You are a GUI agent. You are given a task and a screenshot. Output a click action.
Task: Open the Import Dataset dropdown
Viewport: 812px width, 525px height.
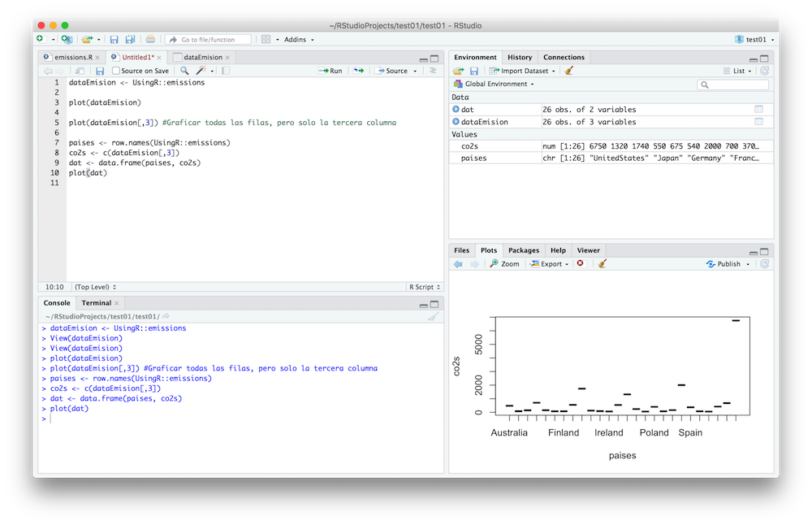[523, 71]
